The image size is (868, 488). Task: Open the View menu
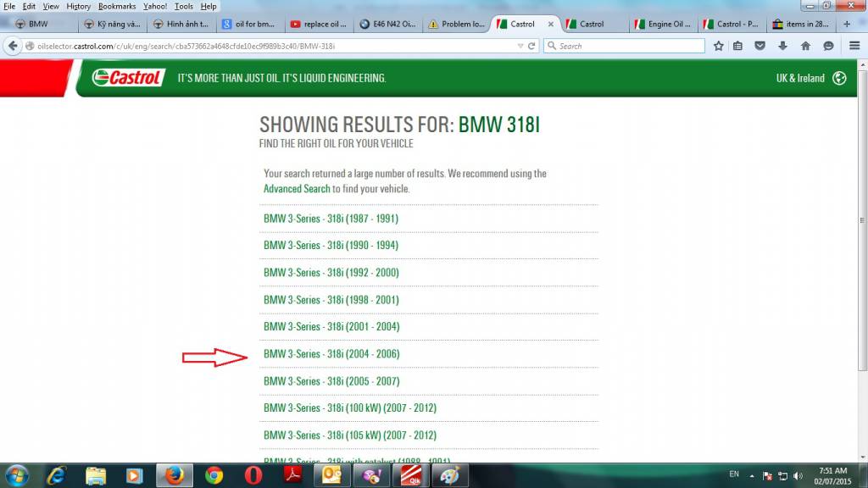(51, 7)
